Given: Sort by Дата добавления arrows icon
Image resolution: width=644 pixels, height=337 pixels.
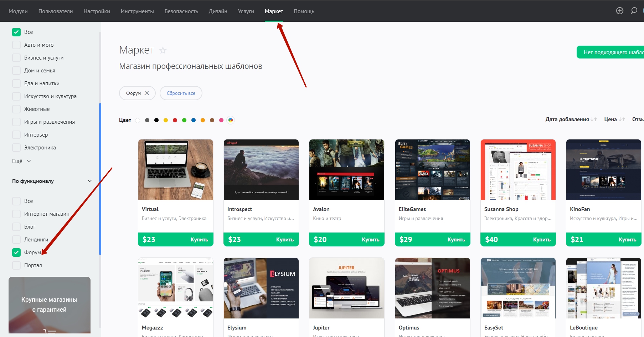Looking at the screenshot, I should pos(593,119).
